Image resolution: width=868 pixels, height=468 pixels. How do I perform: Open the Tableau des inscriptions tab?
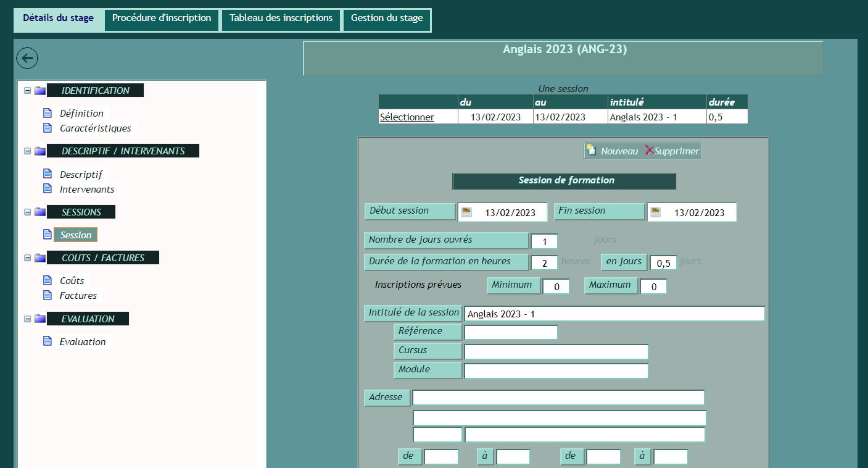pos(281,19)
